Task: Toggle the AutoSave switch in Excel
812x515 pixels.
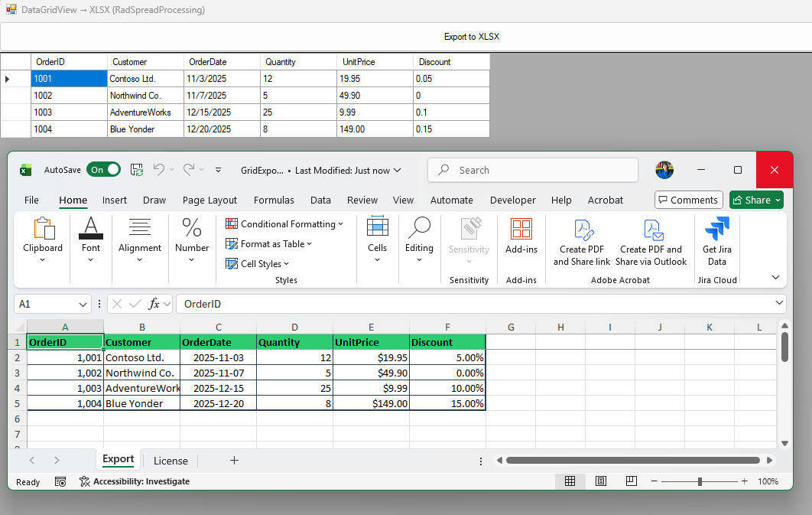Action: tap(103, 170)
